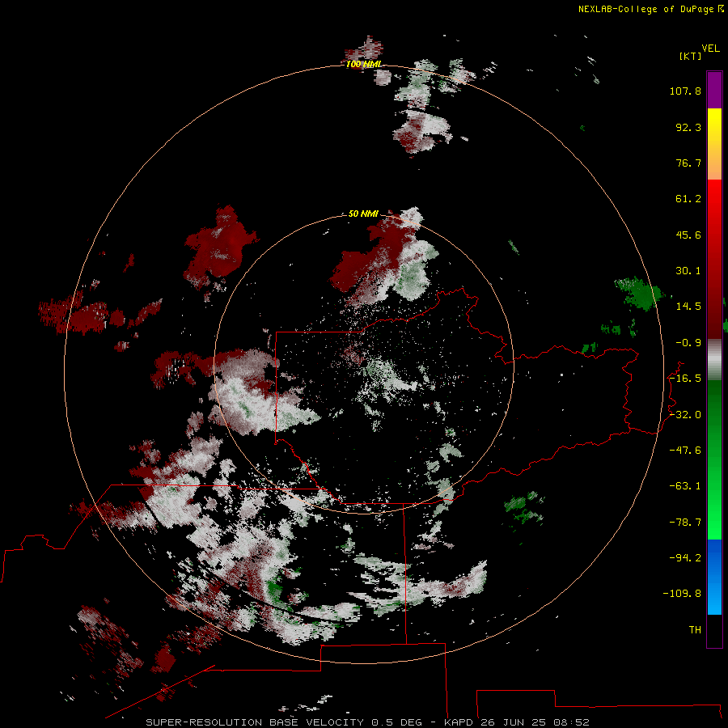
Task: Click the -109.8 velocity scale value
Action: tap(682, 594)
